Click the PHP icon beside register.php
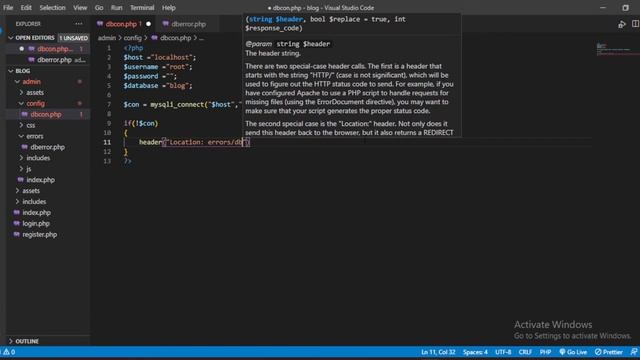The width and height of the screenshot is (640, 360). coord(16,235)
